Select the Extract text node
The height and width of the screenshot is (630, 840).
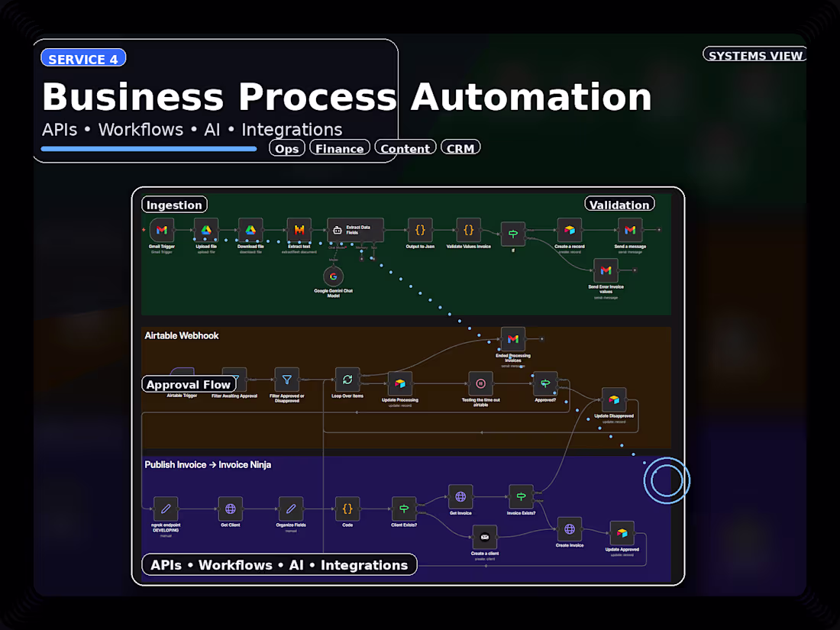pyautogui.click(x=299, y=230)
